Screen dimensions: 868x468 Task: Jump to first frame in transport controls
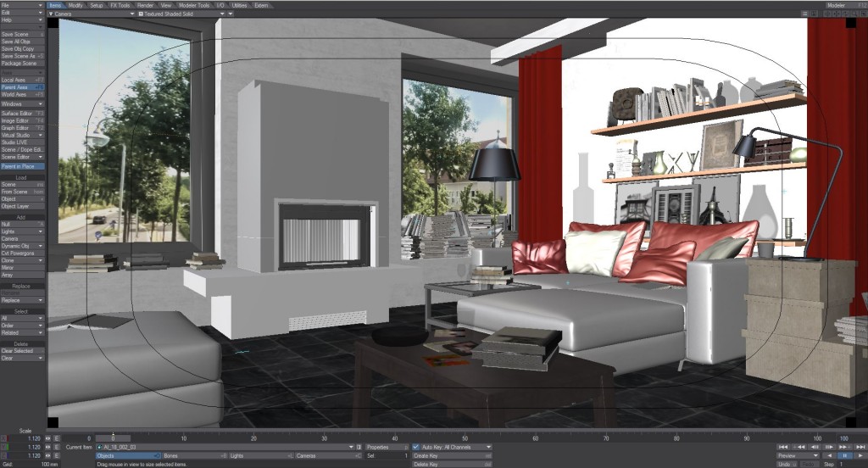pyautogui.click(x=782, y=447)
